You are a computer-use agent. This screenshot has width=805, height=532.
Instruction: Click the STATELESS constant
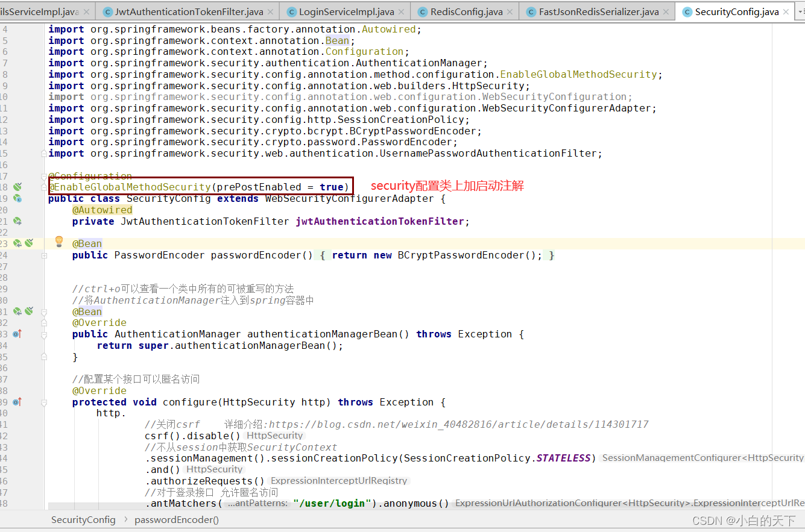(x=563, y=458)
